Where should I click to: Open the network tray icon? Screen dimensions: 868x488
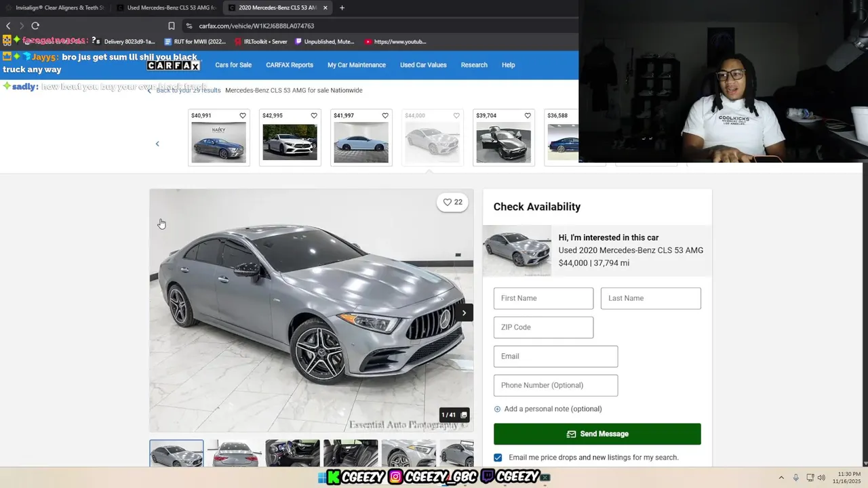point(810,477)
